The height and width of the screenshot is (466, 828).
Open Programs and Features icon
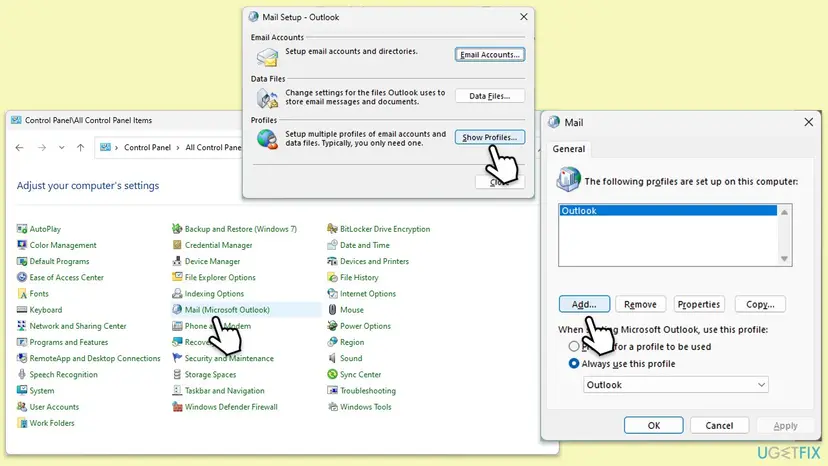tap(22, 342)
